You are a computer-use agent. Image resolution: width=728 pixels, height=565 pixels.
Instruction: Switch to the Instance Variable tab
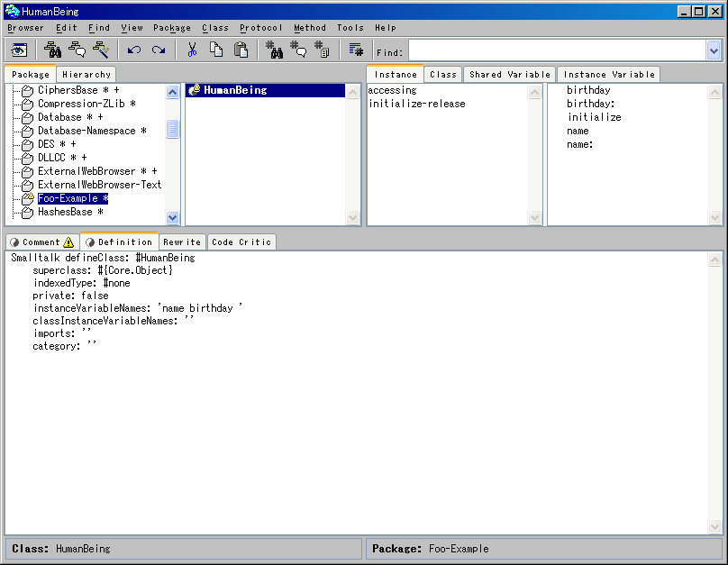click(x=609, y=74)
